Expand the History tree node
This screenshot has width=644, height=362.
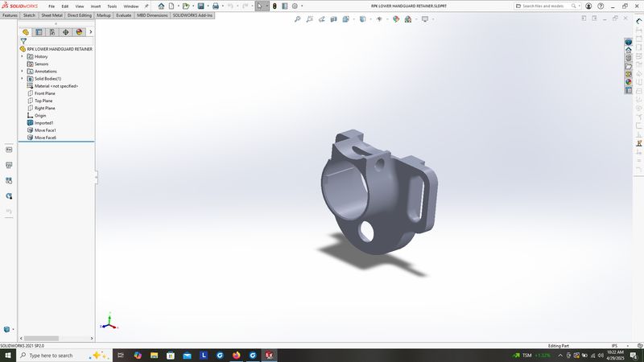click(x=22, y=56)
